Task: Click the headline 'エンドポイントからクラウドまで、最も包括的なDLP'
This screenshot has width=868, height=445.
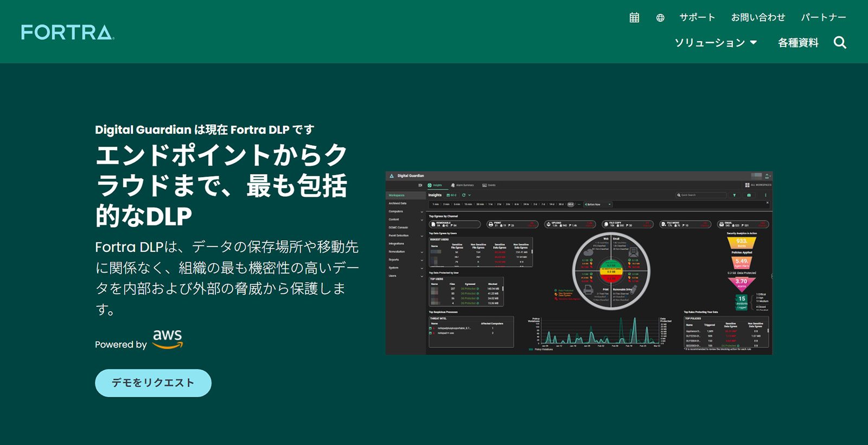Action: point(222,185)
